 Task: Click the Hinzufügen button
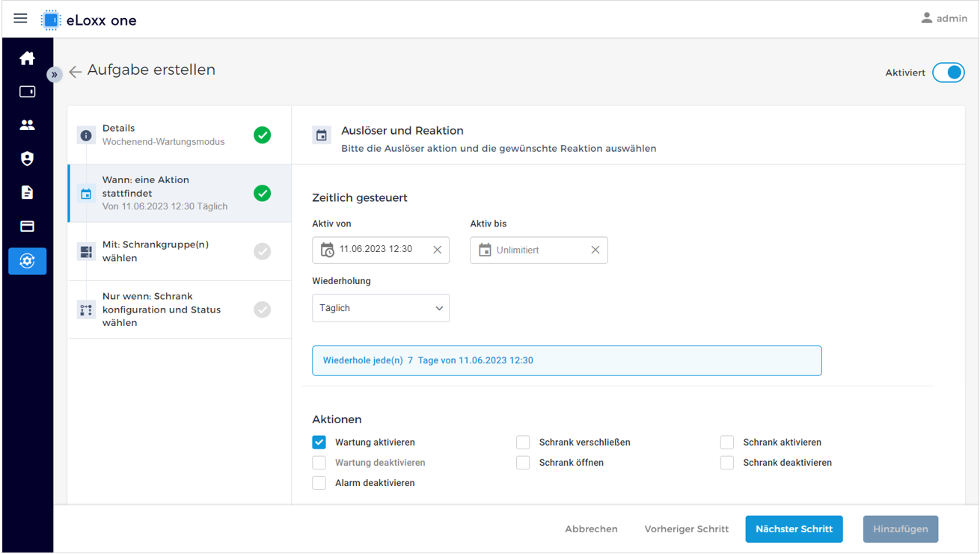tap(901, 529)
